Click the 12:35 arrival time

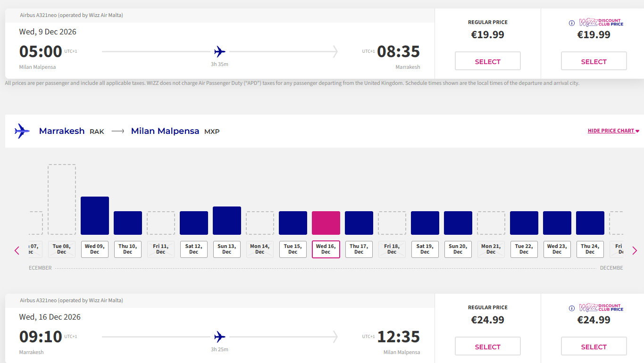pos(399,337)
